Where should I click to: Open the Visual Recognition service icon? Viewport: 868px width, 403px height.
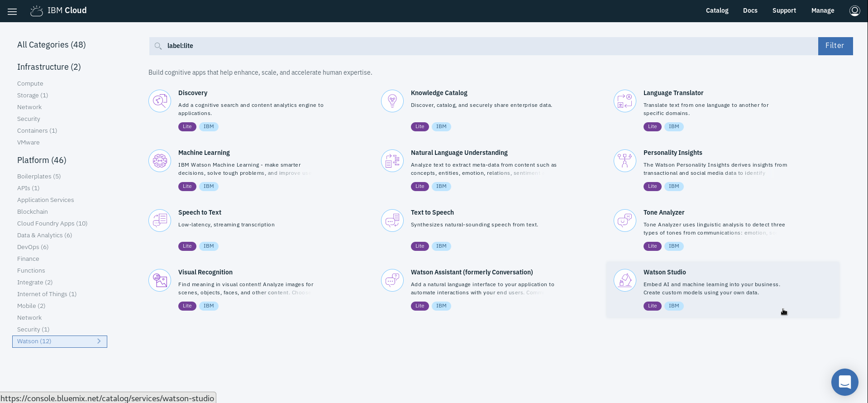coord(160,280)
